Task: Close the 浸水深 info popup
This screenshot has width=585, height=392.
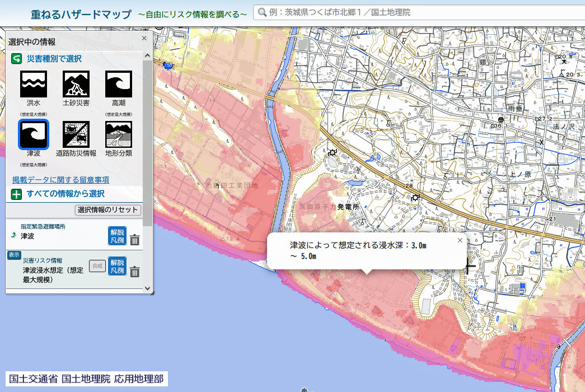Action: click(x=460, y=240)
